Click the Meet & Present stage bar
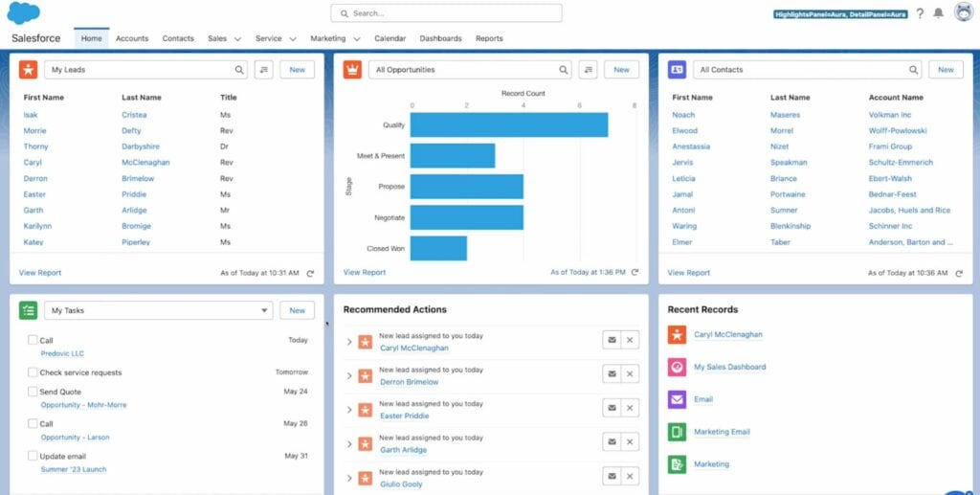980x495 pixels. coord(453,156)
